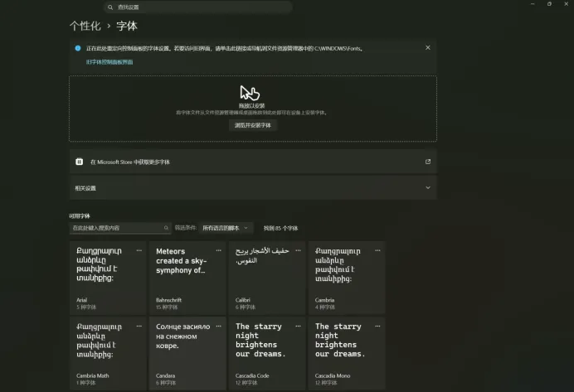
Task: Click the search magnifier icon in top settings bar
Action: (110, 7)
